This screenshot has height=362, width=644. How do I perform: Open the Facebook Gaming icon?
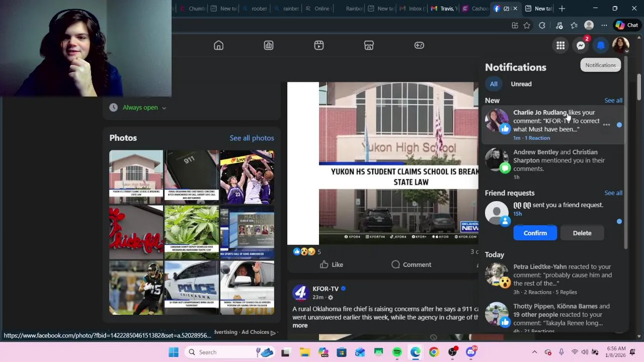(x=419, y=45)
